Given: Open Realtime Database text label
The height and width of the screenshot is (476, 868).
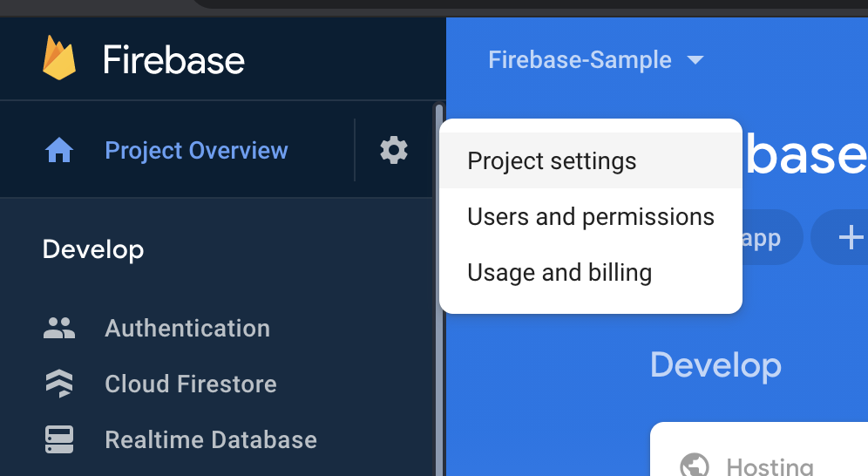Looking at the screenshot, I should point(211,439).
